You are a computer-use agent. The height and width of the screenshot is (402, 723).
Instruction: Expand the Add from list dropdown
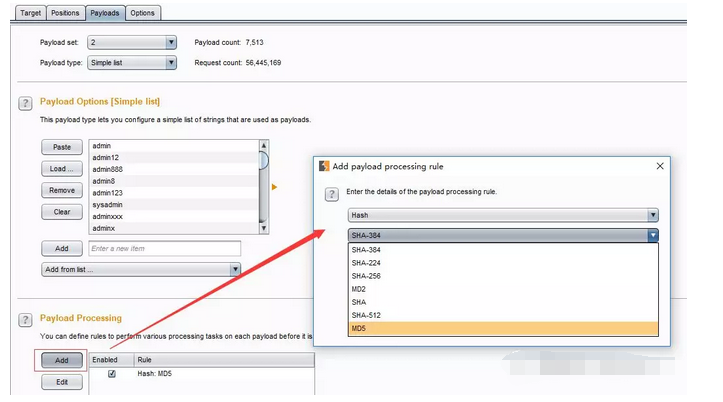coord(141,269)
